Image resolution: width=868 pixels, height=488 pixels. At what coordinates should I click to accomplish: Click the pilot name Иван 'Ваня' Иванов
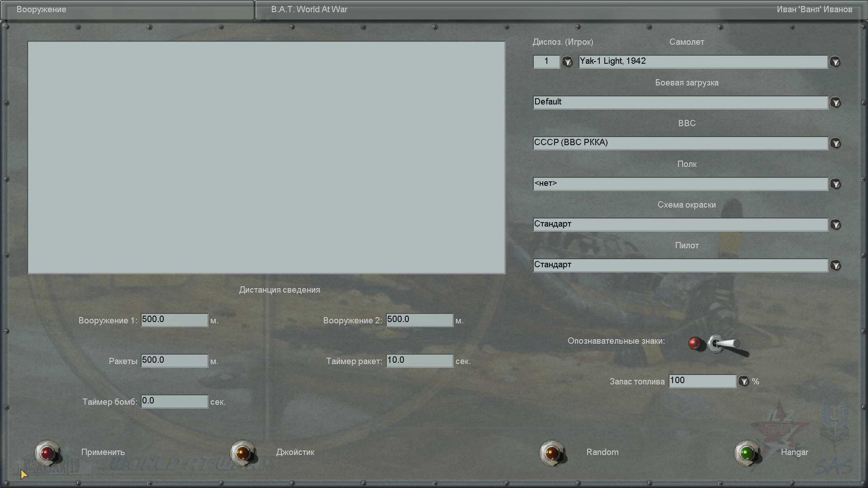[x=815, y=9]
